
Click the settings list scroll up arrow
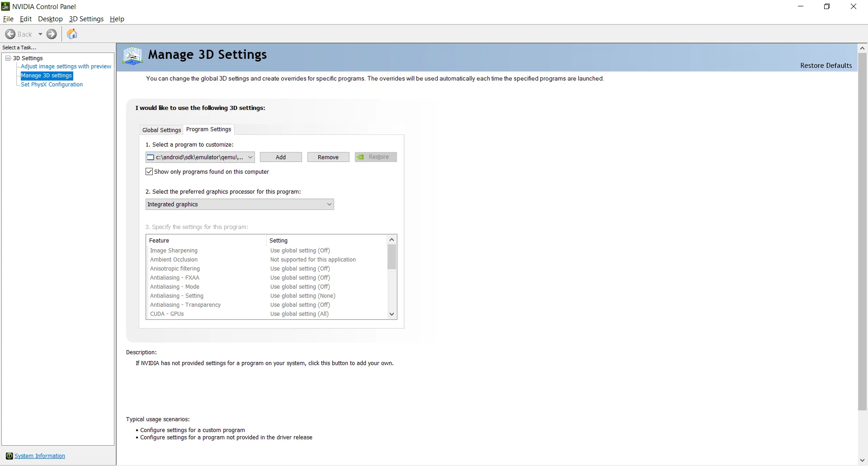tap(392, 240)
